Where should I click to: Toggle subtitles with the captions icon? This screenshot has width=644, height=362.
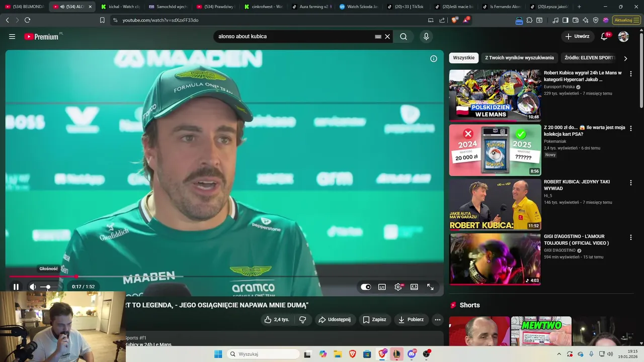click(x=382, y=287)
